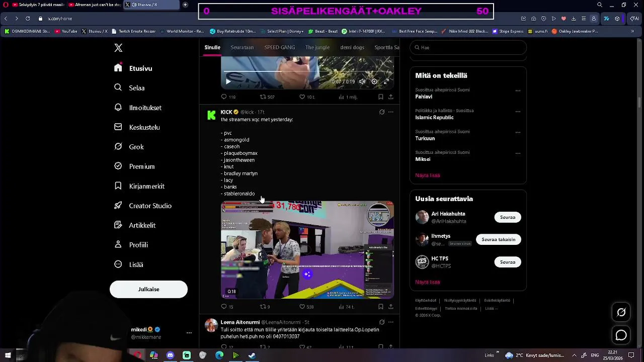The image size is (644, 362).
Task: Mute or unmute the top video
Action: click(x=362, y=81)
